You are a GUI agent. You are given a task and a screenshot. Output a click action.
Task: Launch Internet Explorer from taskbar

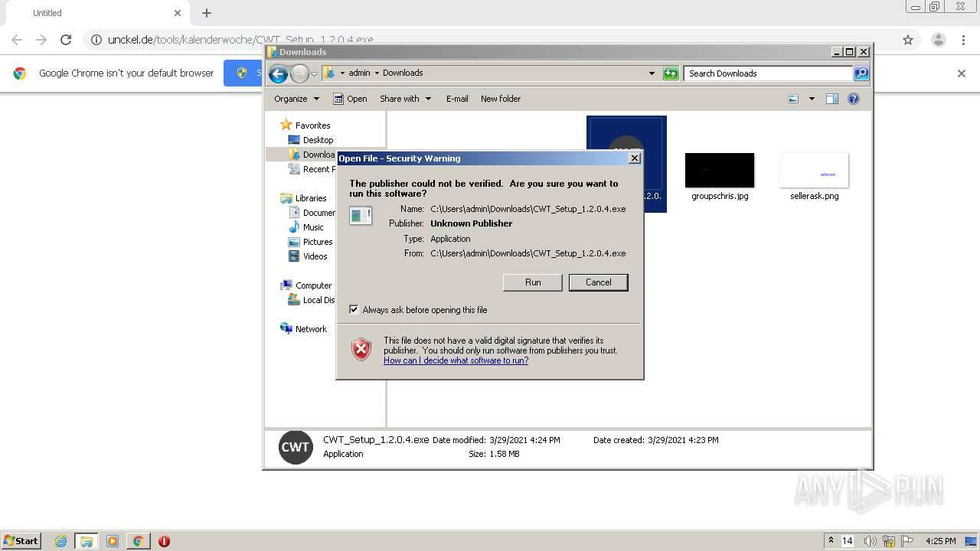[60, 541]
